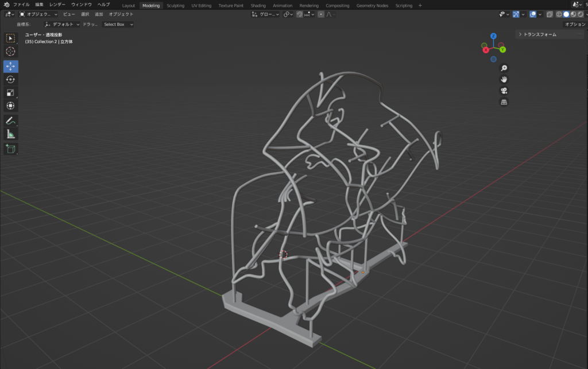Open the 編集 menu

click(40, 5)
